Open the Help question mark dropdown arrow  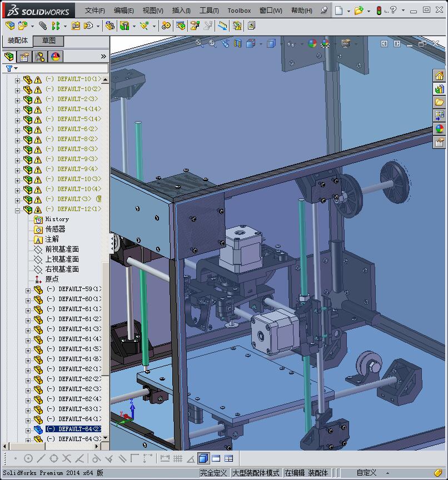pos(403,11)
